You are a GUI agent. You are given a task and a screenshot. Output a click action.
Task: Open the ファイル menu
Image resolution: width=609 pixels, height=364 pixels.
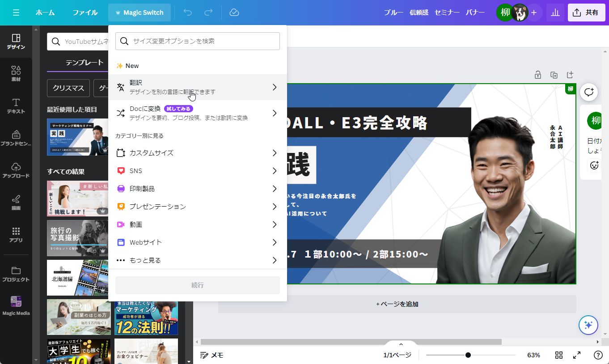(85, 13)
